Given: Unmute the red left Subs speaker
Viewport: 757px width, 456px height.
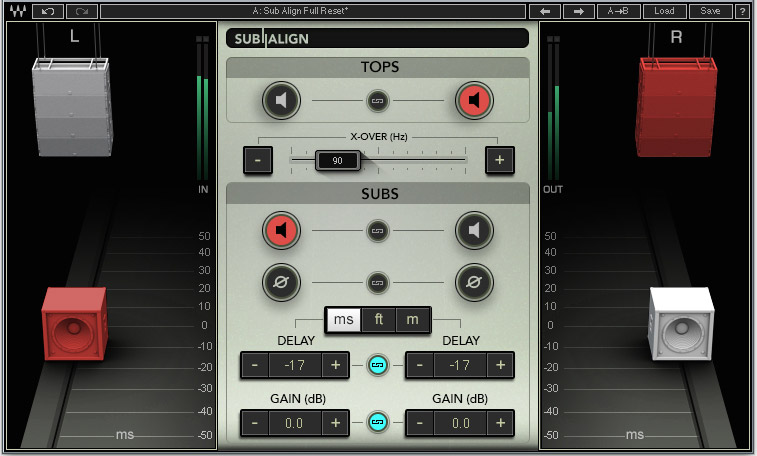Looking at the screenshot, I should pos(282,231).
